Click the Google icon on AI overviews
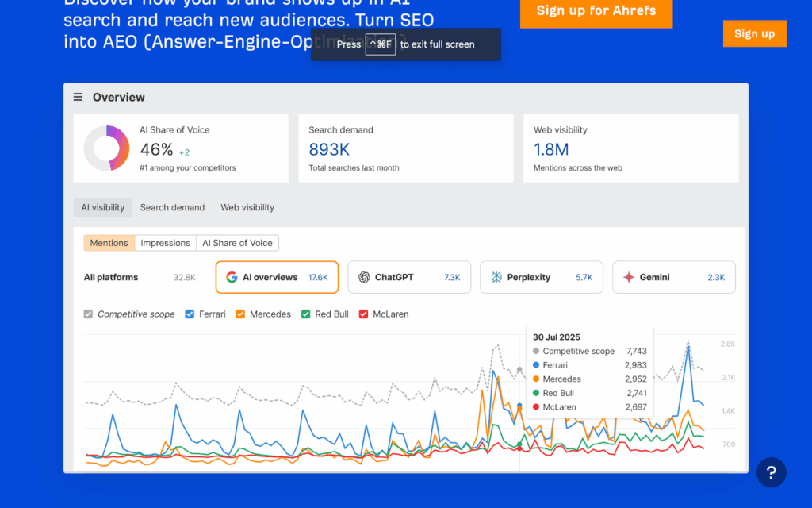812x508 pixels. 232,277
